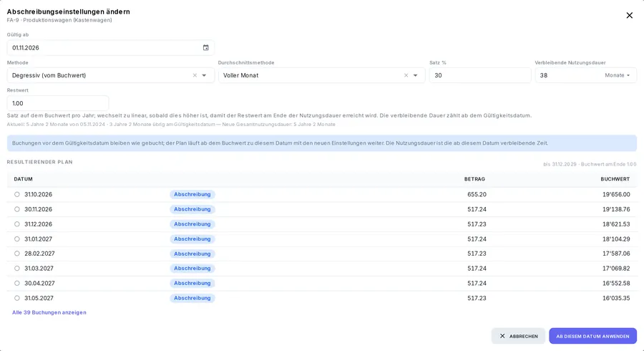Click the Abbrechen button
Image resolution: width=644 pixels, height=351 pixels.
tap(518, 336)
